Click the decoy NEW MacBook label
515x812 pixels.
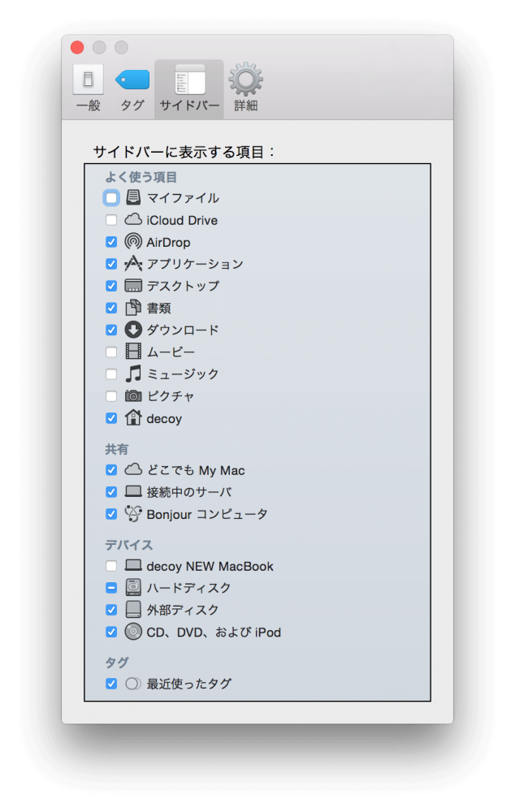click(x=210, y=566)
